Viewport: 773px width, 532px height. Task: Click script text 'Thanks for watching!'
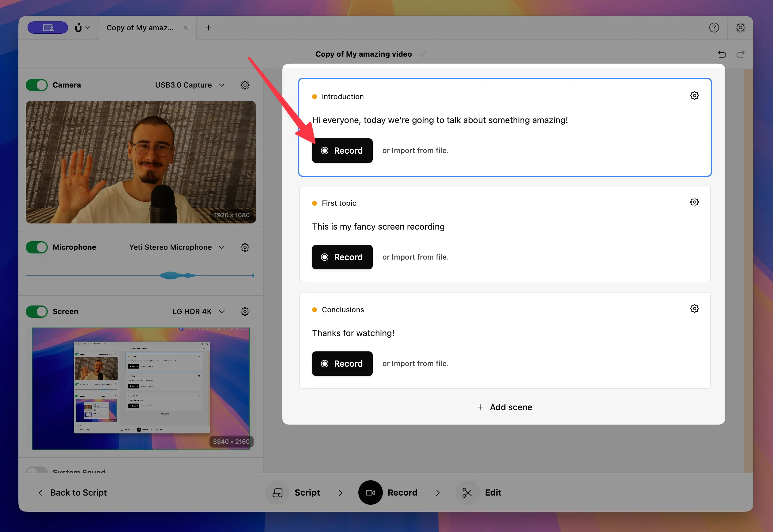click(353, 333)
